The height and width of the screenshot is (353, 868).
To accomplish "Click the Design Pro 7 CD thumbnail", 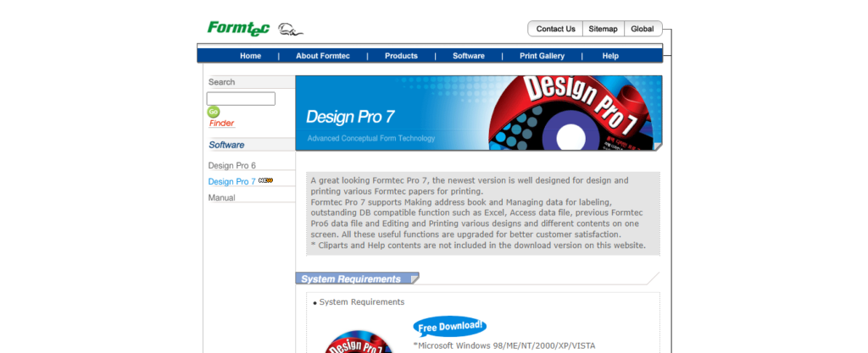I will [359, 342].
